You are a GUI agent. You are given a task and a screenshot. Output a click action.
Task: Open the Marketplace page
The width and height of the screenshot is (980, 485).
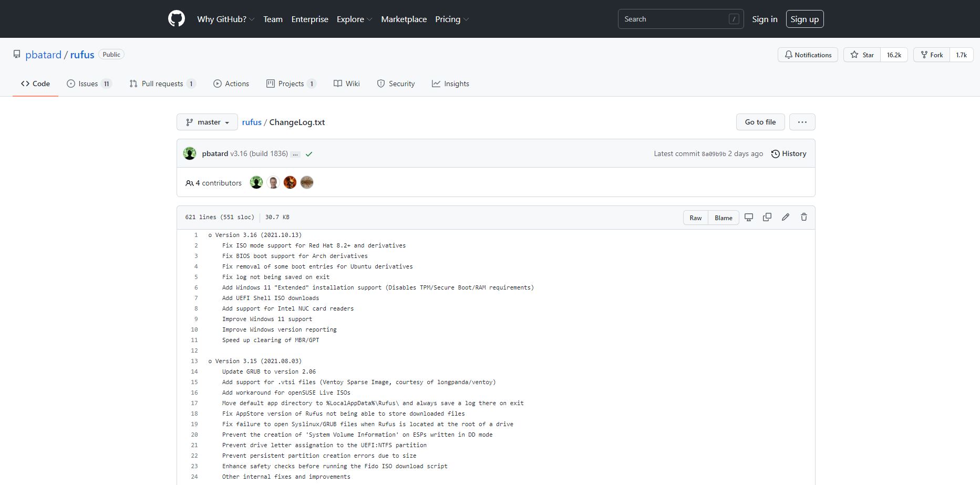[404, 19]
